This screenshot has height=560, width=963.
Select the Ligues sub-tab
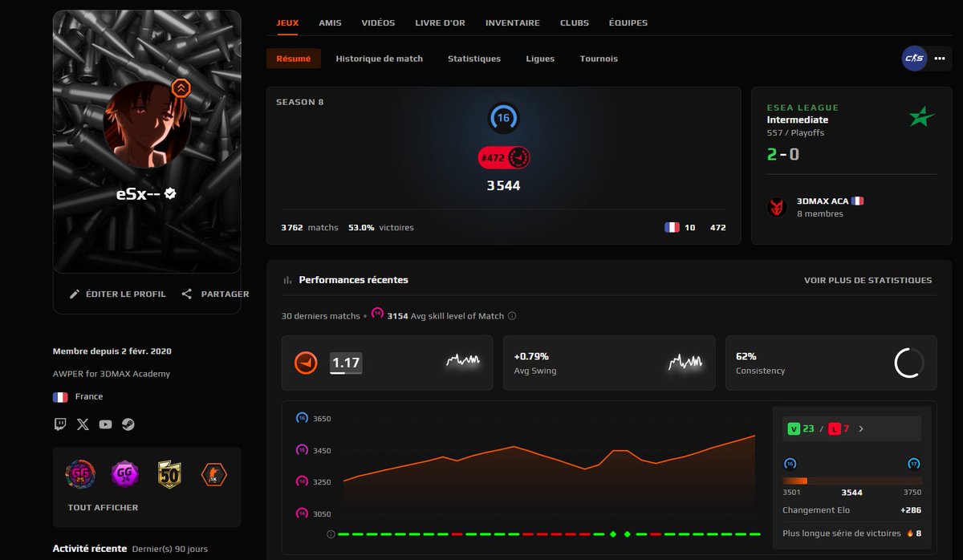click(x=540, y=59)
